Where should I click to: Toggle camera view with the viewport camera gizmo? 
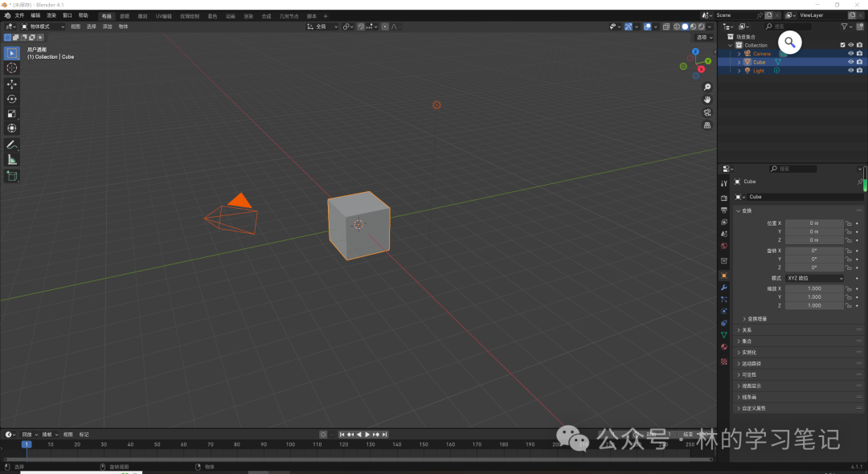click(x=707, y=112)
